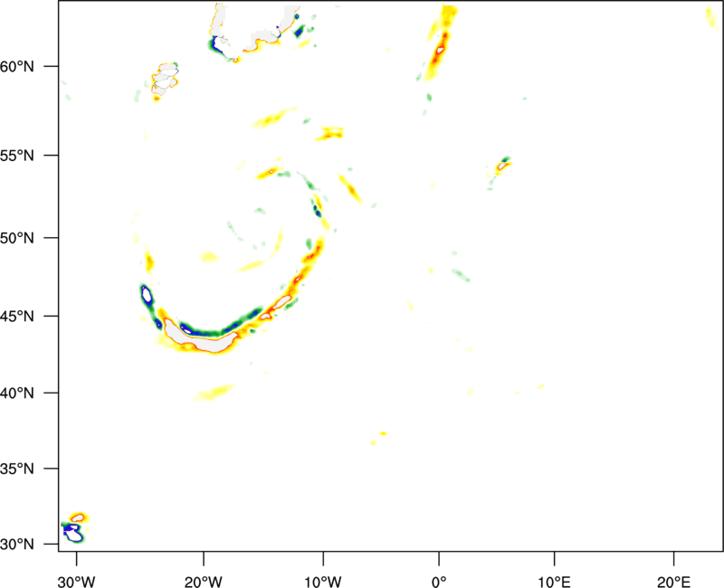Image resolution: width=724 pixels, height=588 pixels.
Task: Click the 50°N latitude label
Action: [x=17, y=239]
